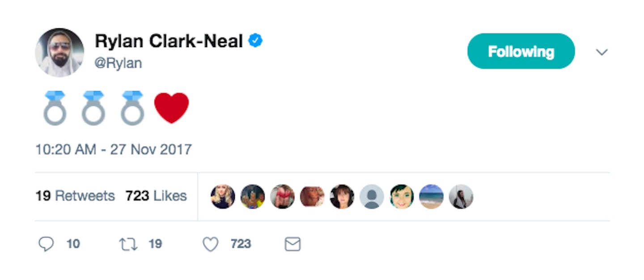Click the red heart emoji in tweet
This screenshot has height=280, width=644.
171,108
